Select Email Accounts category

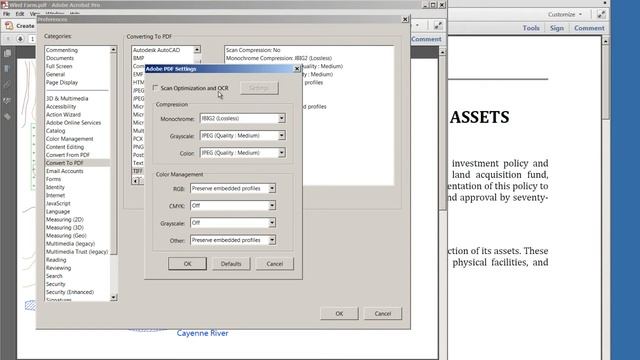(64, 171)
